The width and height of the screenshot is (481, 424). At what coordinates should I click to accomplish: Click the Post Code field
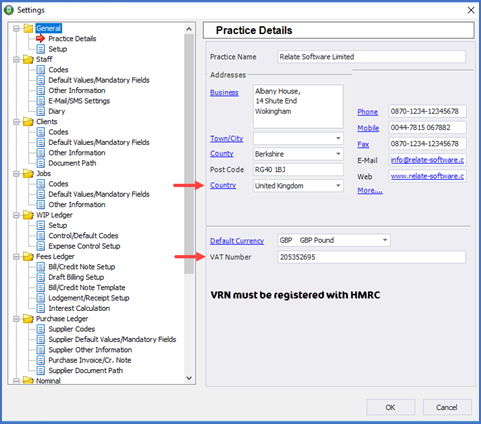[298, 170]
